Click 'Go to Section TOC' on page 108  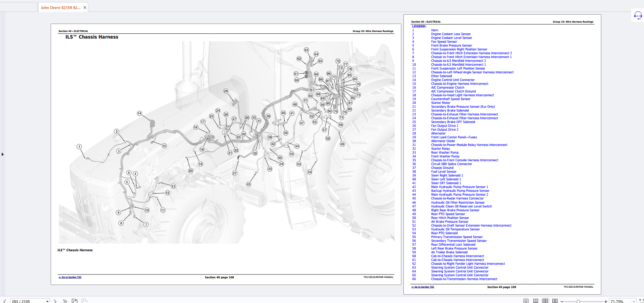click(70, 277)
